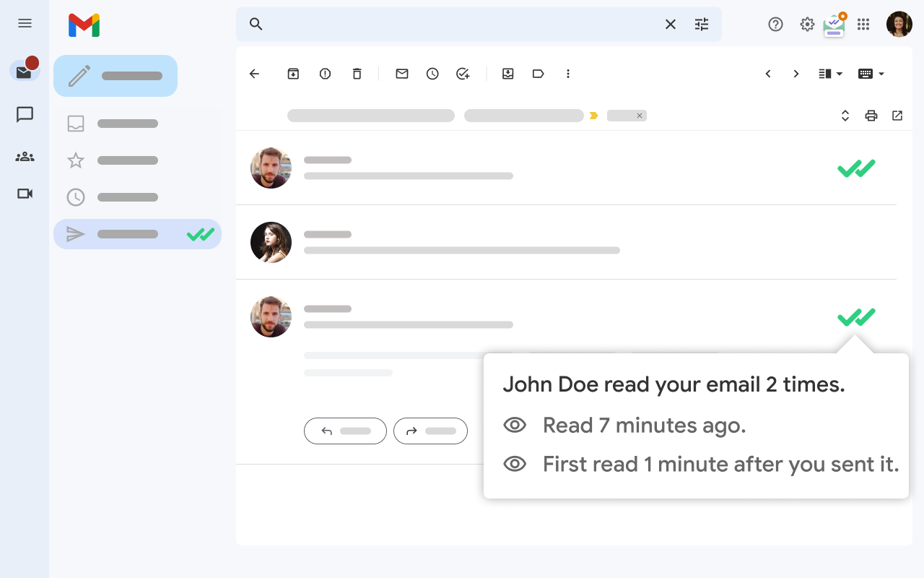This screenshot has height=578, width=924.
Task: Snooze the conversation
Action: click(432, 73)
